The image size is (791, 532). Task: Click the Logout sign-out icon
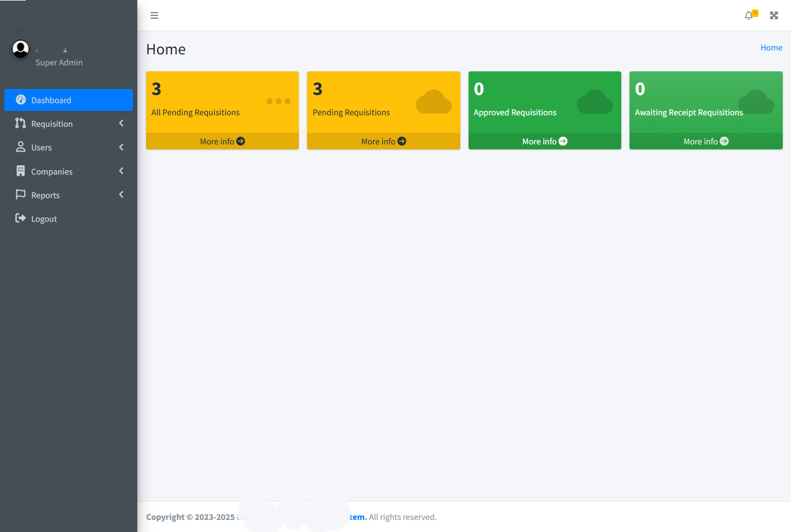[21, 218]
